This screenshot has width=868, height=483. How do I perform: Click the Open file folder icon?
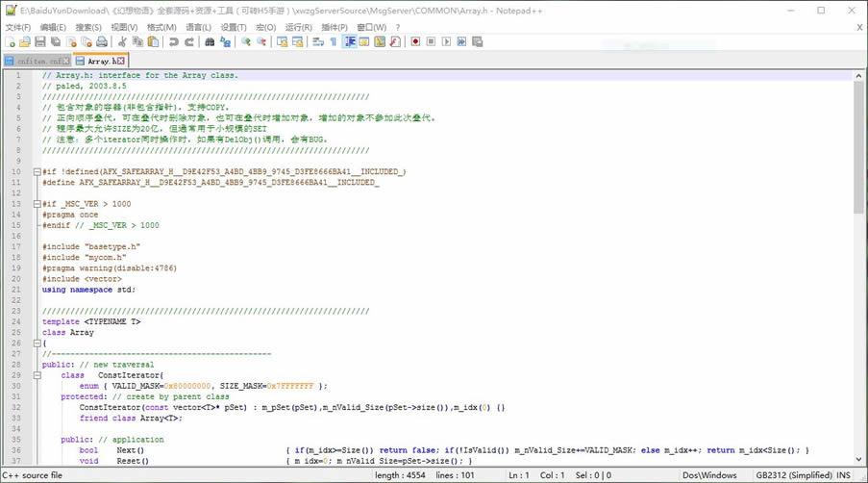(x=25, y=42)
